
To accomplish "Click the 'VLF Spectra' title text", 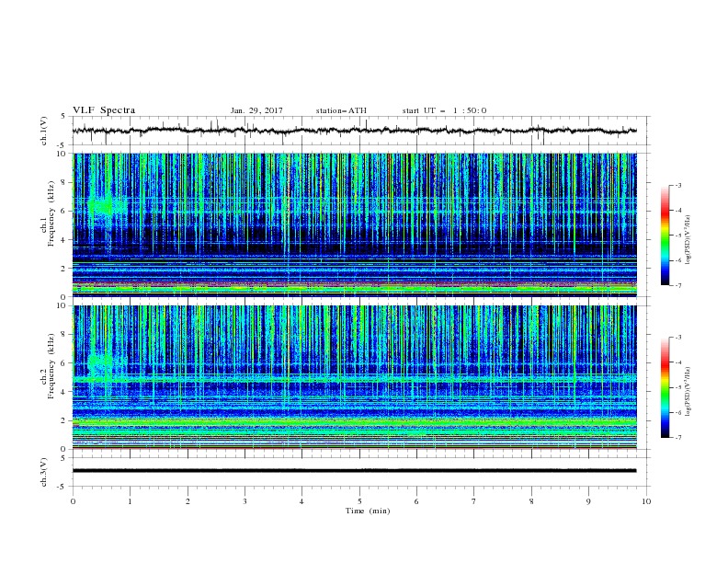I will click(104, 110).
